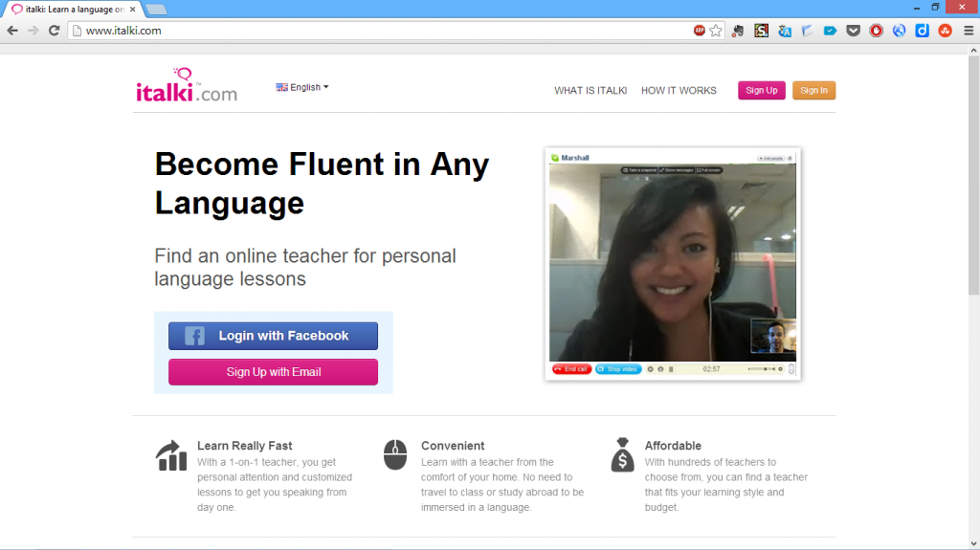Click the colorful S extension icon
The width and height of the screenshot is (980, 550).
click(x=761, y=30)
